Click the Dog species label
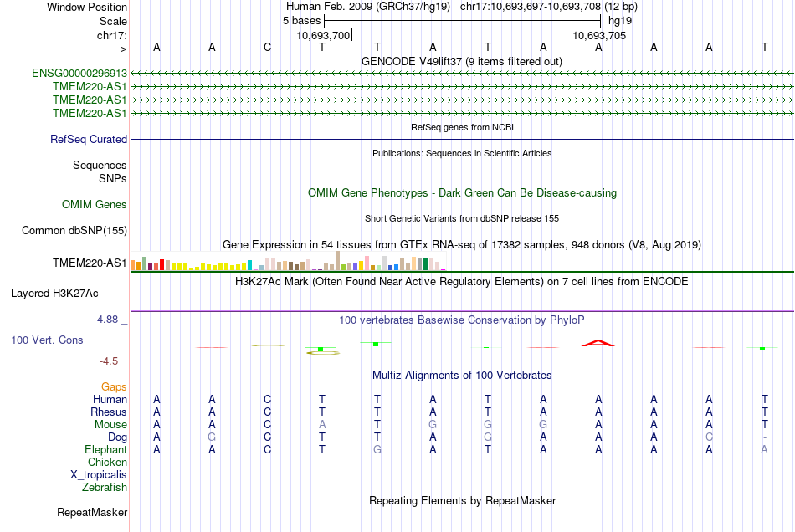Screen dimensions: 795x532 click(x=117, y=437)
